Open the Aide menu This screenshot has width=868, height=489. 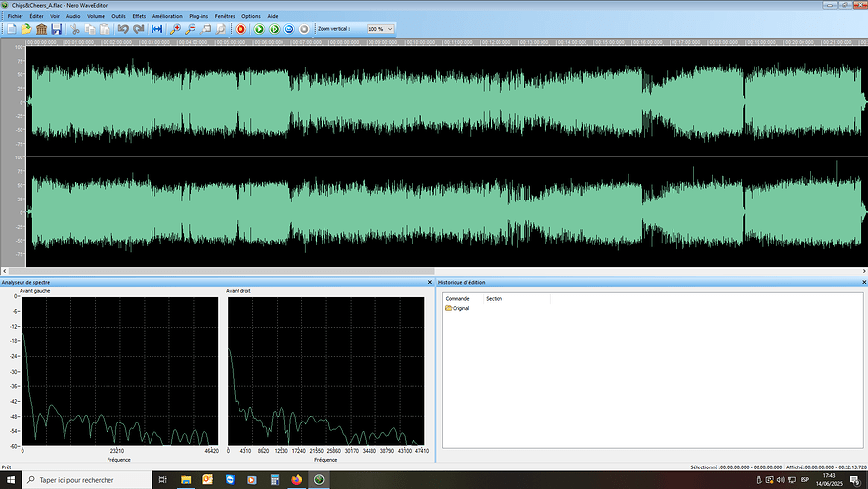pos(273,16)
